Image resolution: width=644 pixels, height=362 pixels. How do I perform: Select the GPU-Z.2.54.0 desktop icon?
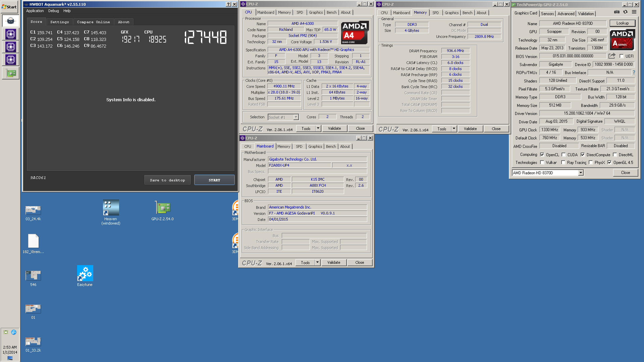click(x=162, y=210)
